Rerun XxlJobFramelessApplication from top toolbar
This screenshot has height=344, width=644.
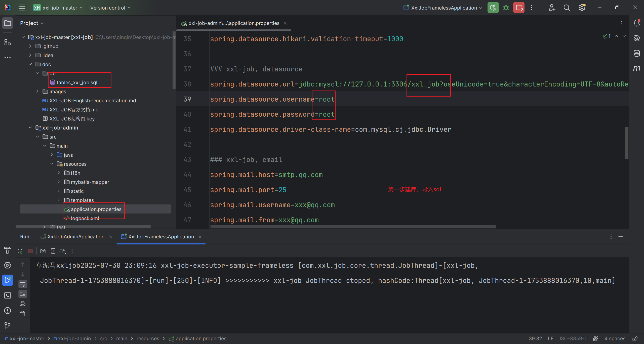(493, 8)
